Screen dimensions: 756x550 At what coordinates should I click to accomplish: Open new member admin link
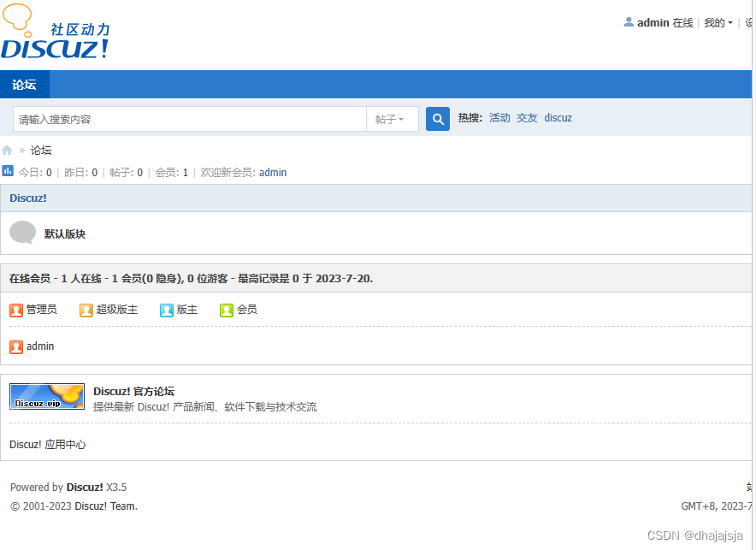[x=273, y=173]
